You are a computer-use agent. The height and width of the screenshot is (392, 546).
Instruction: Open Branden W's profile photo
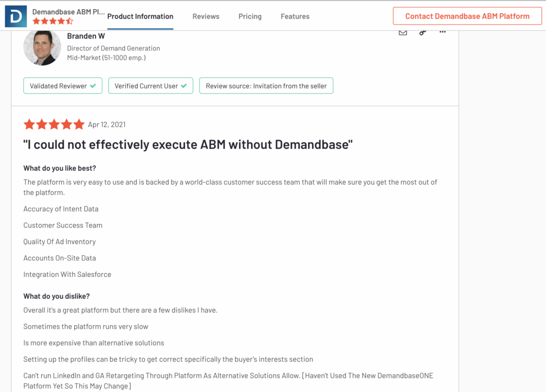(x=42, y=47)
